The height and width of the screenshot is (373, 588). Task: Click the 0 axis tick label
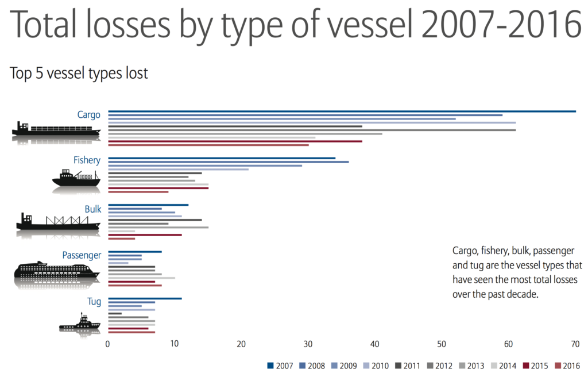107,344
